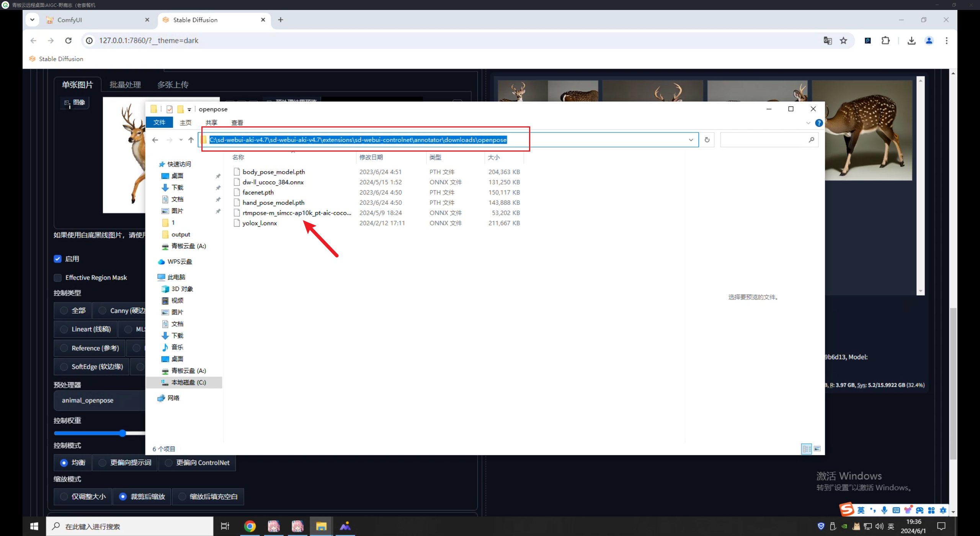Select the 全部 control type radio
This screenshot has width=980, height=536.
pos(64,310)
